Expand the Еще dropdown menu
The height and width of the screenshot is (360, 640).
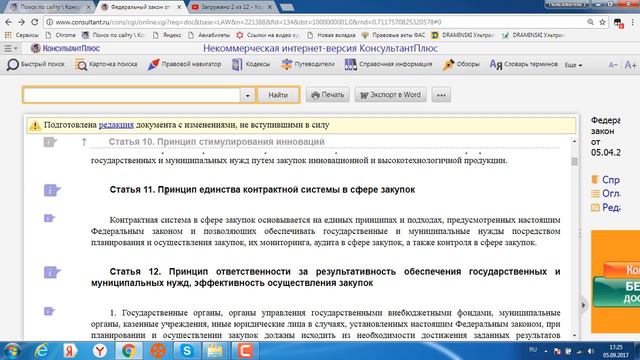pos(573,65)
